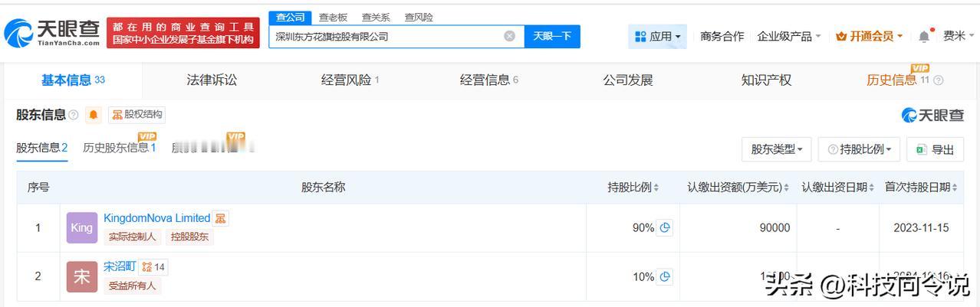Open the 开通会员 membership dropdown

click(x=869, y=36)
